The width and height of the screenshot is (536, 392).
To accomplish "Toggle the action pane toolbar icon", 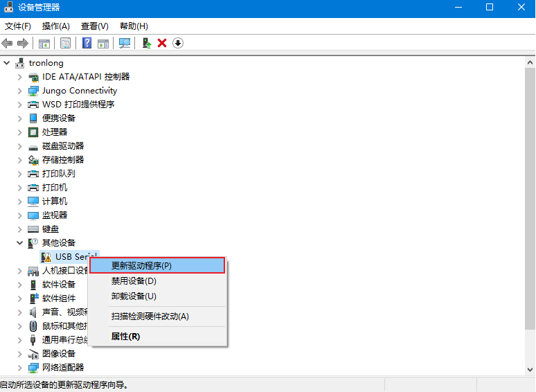I will 103,44.
